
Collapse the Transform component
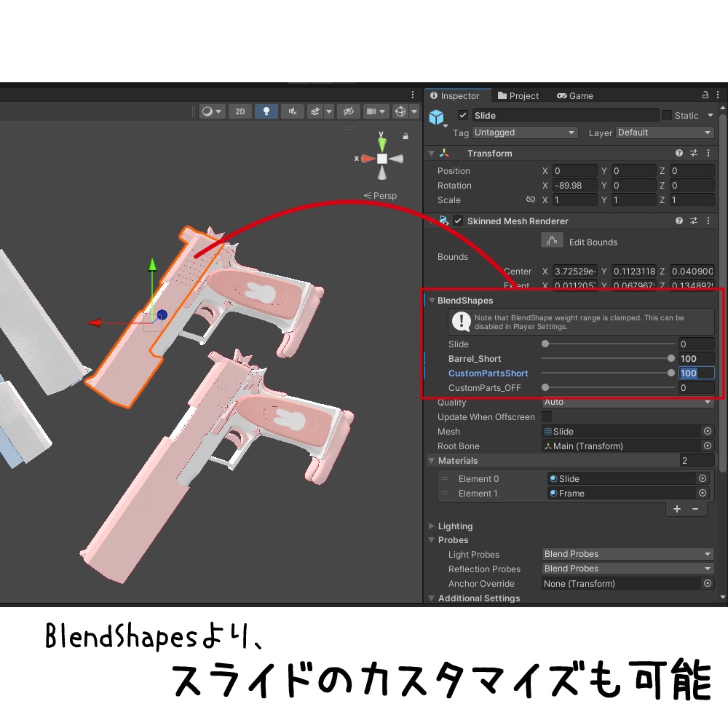(431, 153)
